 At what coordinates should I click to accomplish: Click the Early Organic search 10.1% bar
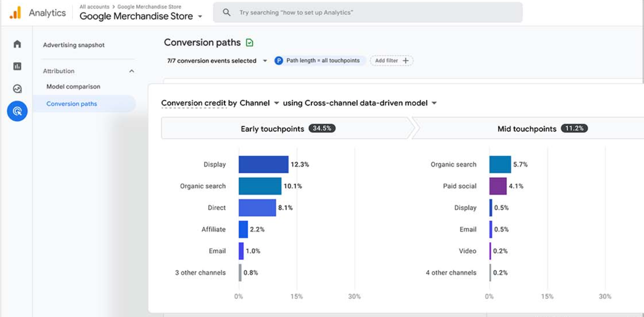(x=260, y=186)
